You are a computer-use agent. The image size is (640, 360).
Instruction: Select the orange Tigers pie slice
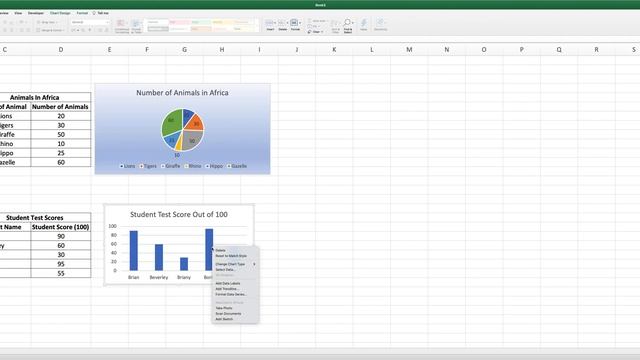pyautogui.click(x=196, y=122)
